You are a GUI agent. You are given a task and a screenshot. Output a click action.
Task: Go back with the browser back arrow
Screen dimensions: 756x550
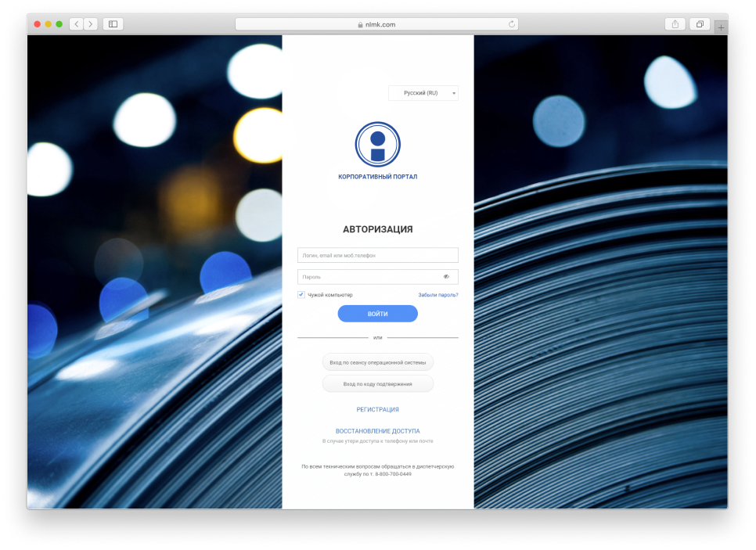pyautogui.click(x=76, y=24)
